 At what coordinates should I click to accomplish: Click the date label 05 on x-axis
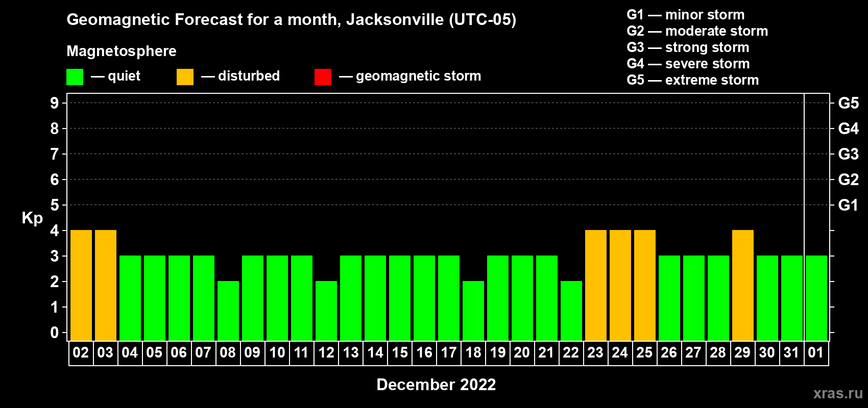pyautogui.click(x=154, y=352)
